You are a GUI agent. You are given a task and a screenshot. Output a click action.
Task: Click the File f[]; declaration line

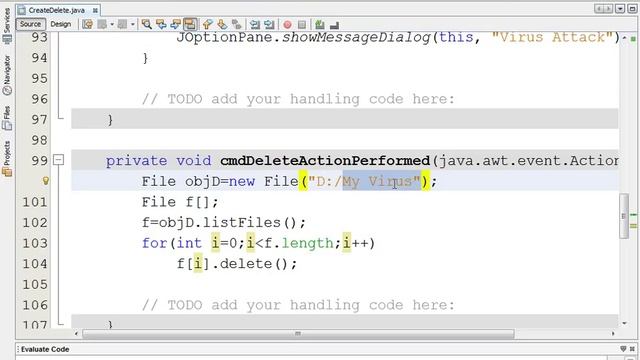coord(180,202)
